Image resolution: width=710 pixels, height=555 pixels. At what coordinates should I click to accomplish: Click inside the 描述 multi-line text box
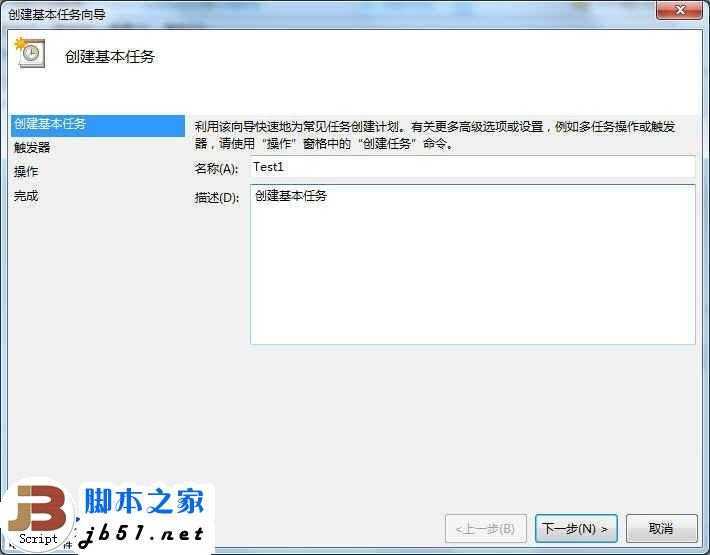pos(472,264)
